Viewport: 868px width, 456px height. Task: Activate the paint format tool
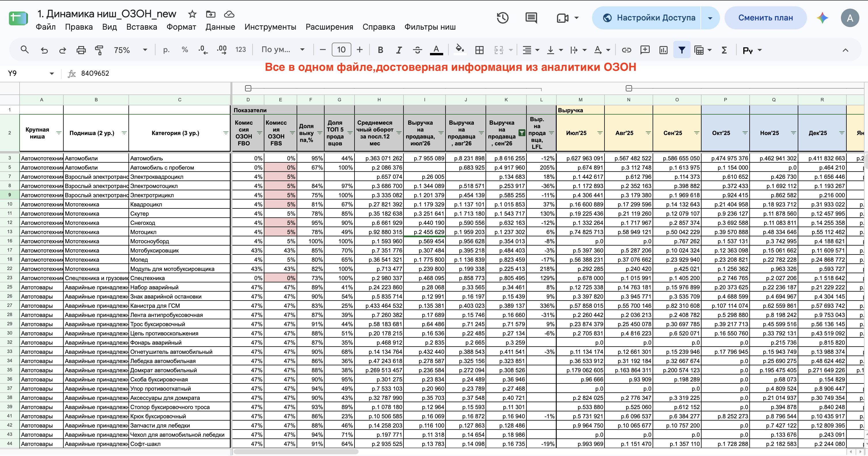pos(99,50)
